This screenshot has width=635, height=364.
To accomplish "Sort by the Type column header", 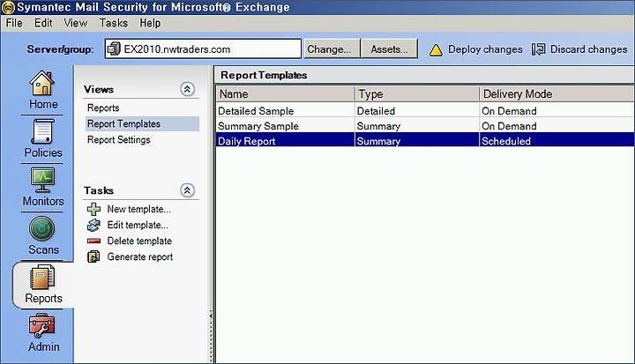I will pos(417,94).
